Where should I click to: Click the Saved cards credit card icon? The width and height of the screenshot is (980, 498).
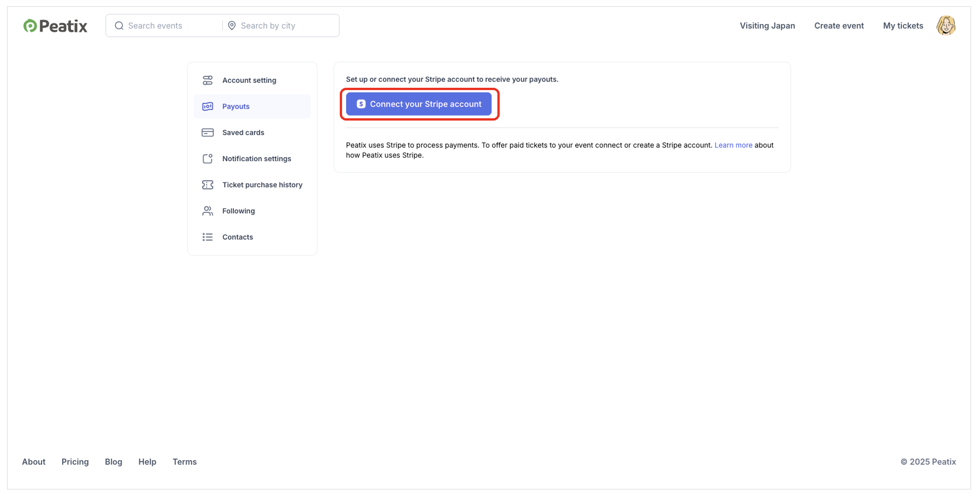(208, 133)
